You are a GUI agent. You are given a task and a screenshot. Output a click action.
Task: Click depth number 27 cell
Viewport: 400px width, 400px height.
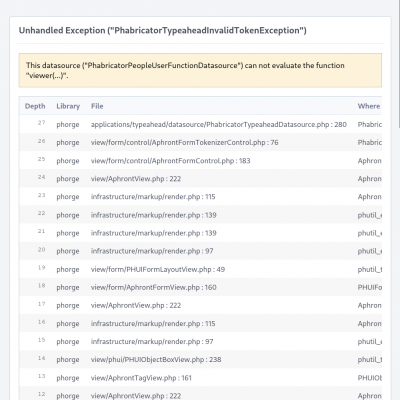pyautogui.click(x=41, y=123)
